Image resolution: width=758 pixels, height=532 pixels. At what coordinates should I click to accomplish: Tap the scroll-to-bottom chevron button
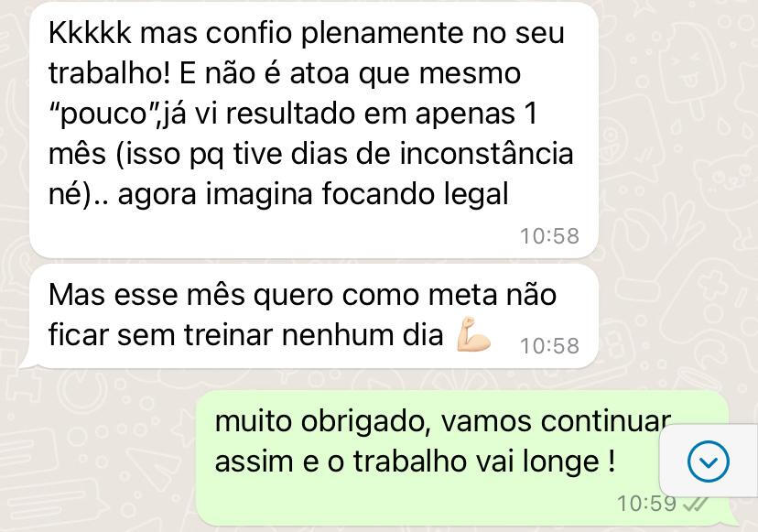(x=709, y=461)
